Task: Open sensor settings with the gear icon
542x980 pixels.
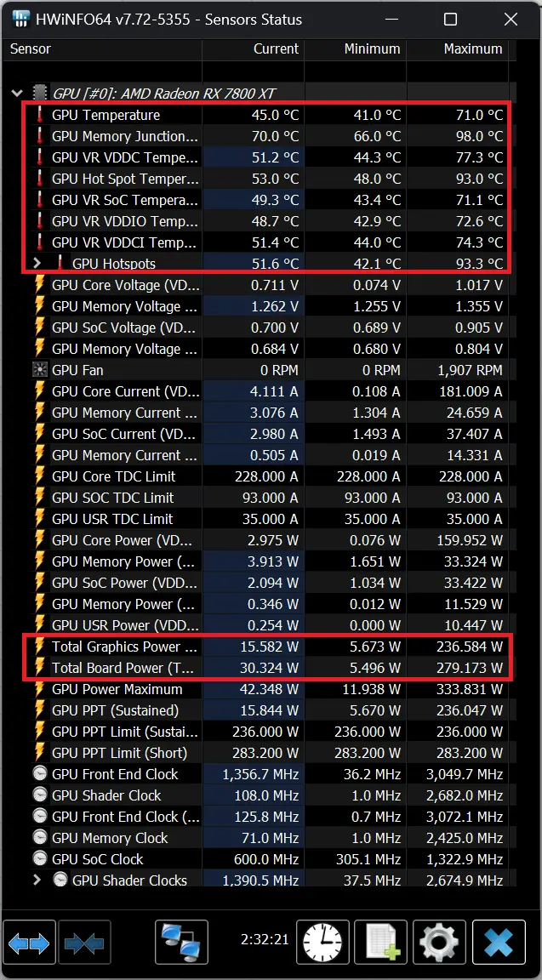Action: (439, 943)
